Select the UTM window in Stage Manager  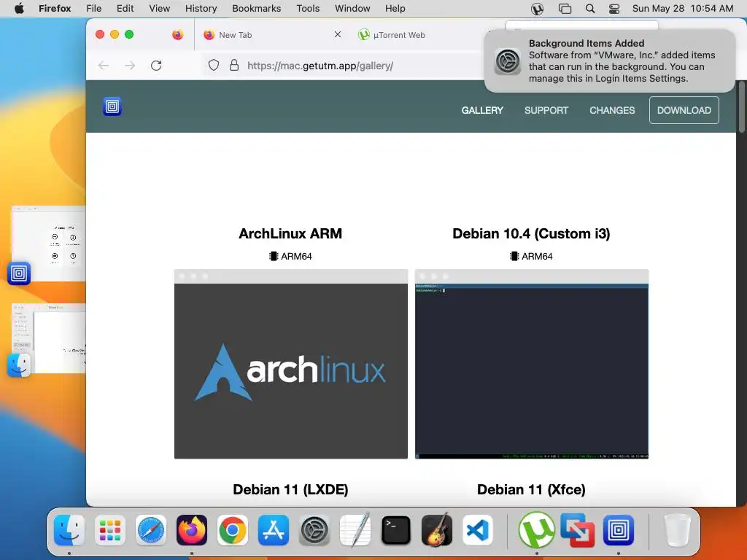[x=47, y=244]
